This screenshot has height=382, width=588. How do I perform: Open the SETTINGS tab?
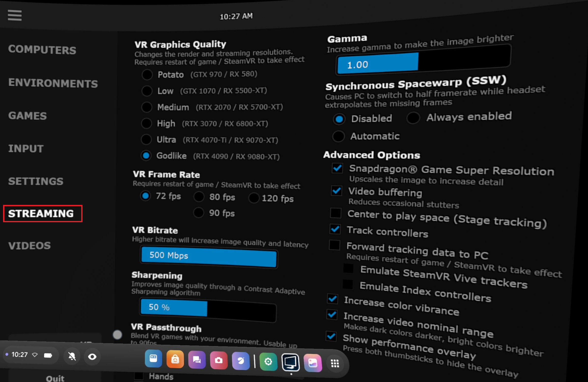(36, 181)
